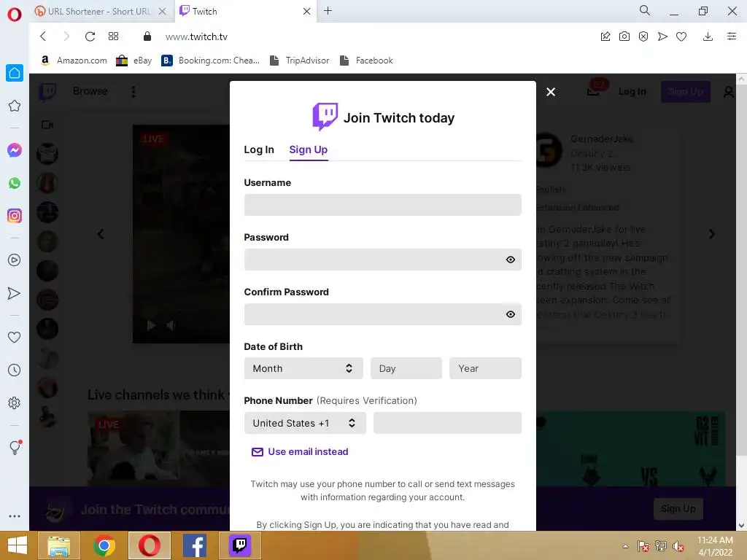Open Facebook app from taskbar
This screenshot has width=747, height=560.
point(195,545)
